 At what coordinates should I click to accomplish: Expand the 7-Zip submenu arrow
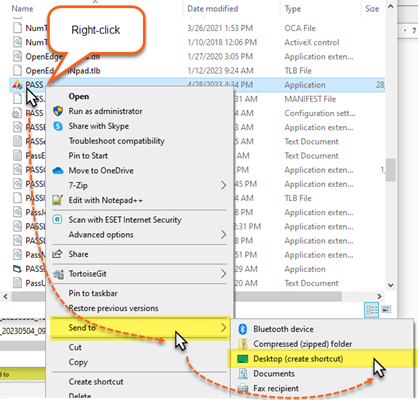(x=223, y=185)
